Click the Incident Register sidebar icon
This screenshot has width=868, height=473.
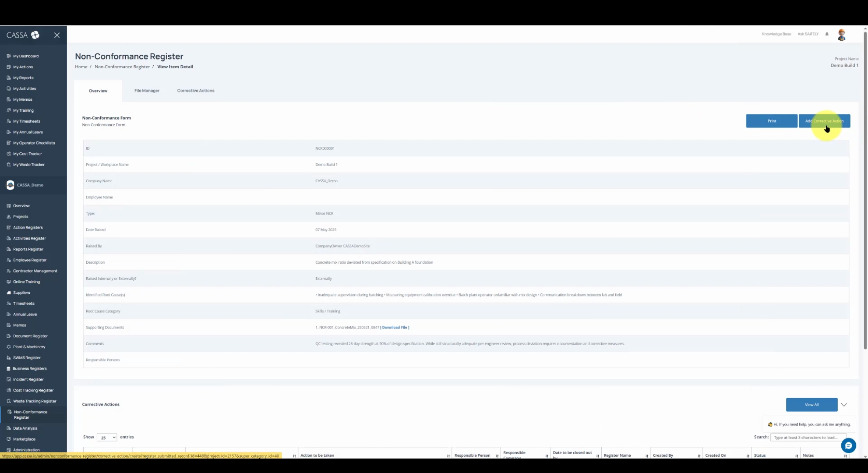coord(9,379)
